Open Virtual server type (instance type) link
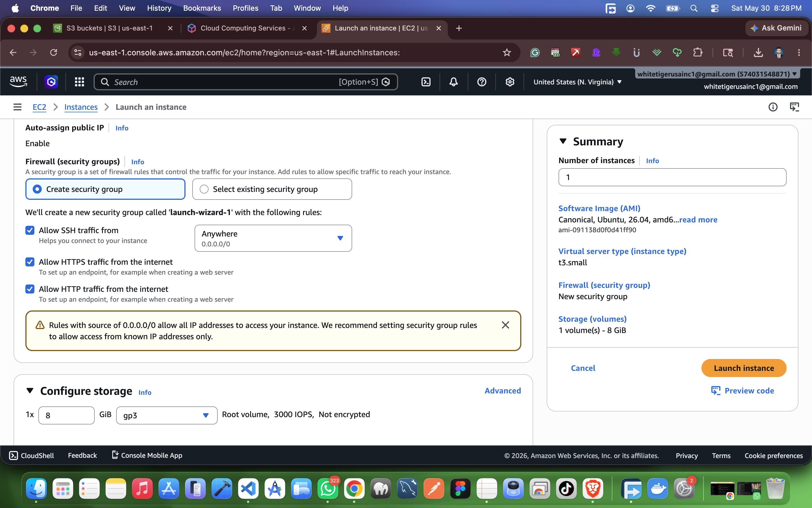 622,251
